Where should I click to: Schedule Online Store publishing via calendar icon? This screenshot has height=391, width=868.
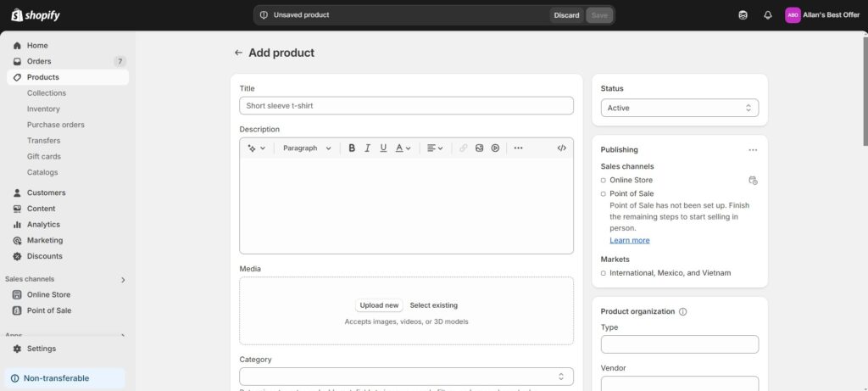pyautogui.click(x=753, y=181)
